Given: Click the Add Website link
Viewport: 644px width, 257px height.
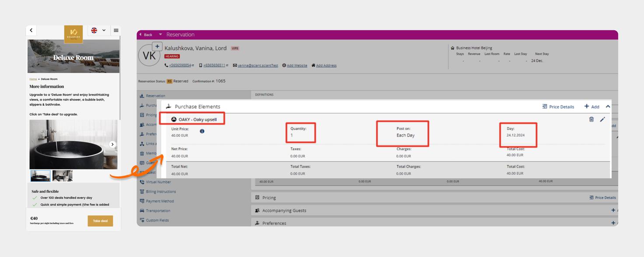Looking at the screenshot, I should click(x=297, y=66).
